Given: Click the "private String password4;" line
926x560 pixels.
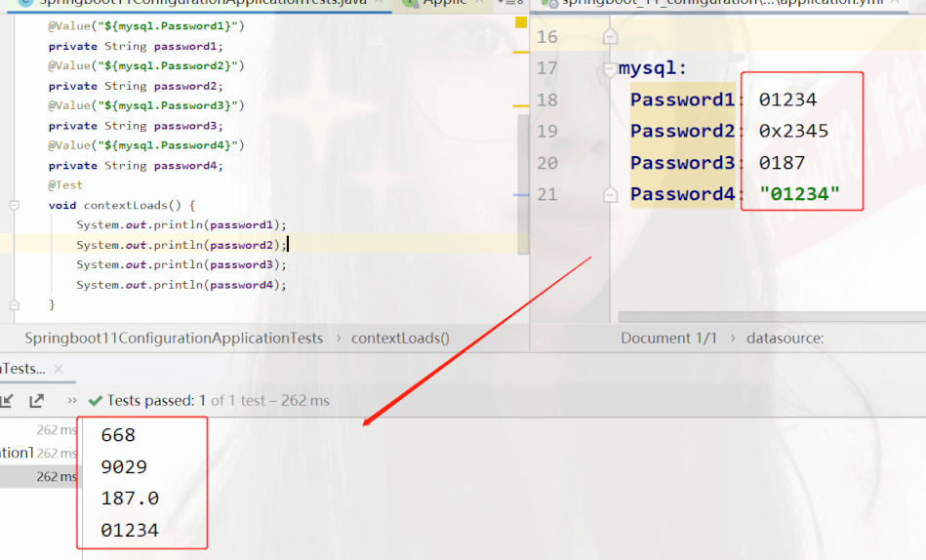Looking at the screenshot, I should (136, 166).
